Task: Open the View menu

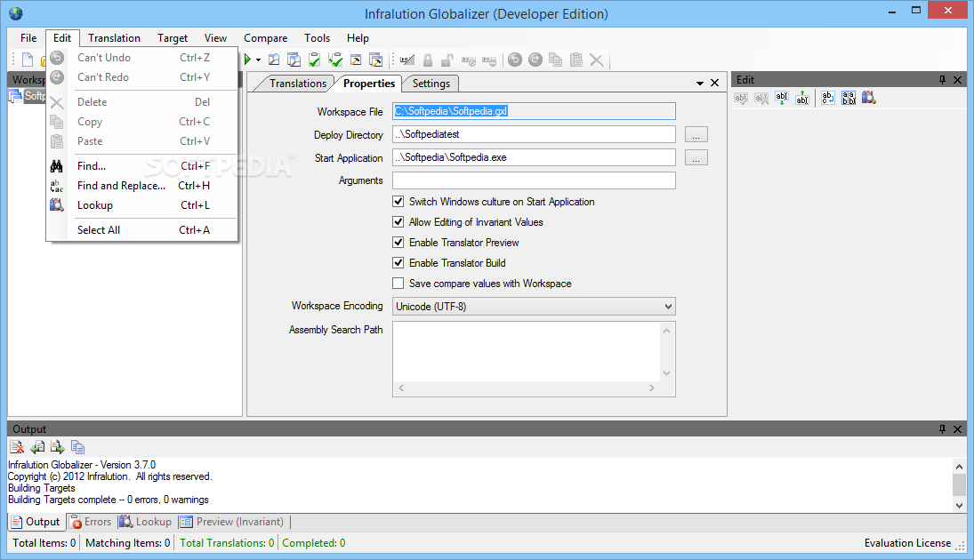Action: click(x=215, y=38)
